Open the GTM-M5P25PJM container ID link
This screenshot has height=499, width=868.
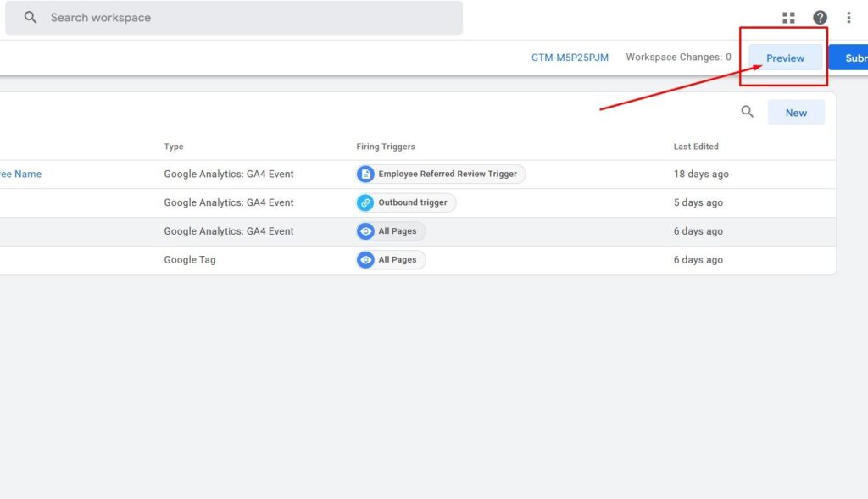point(570,58)
